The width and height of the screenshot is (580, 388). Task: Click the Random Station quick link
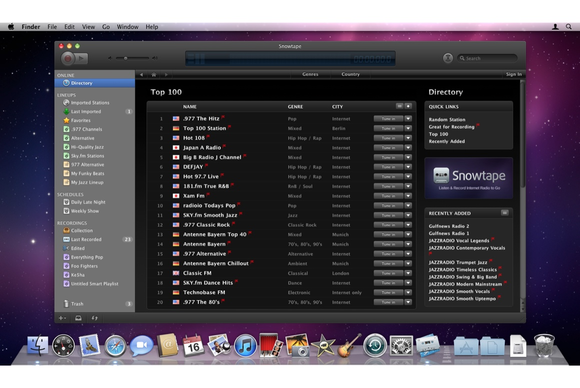click(447, 119)
